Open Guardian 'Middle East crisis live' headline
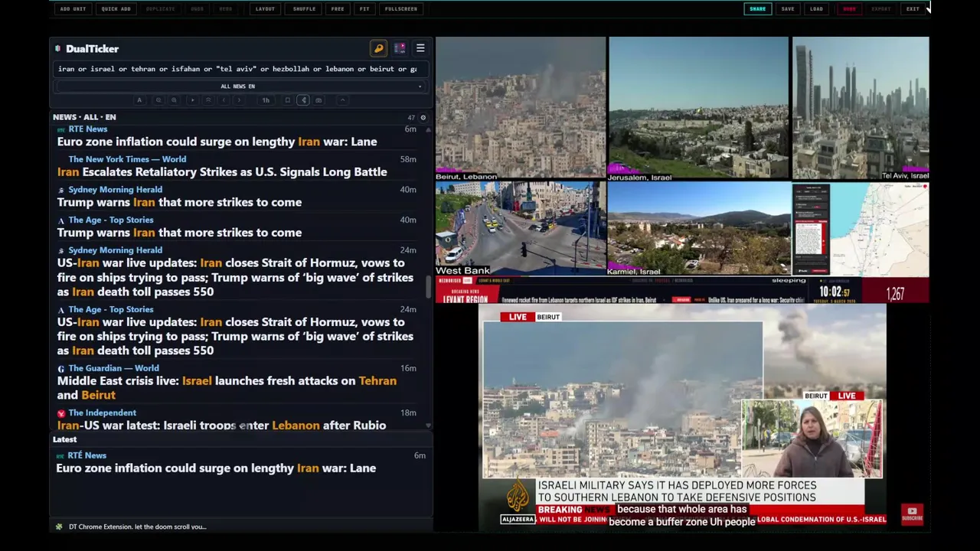 click(x=227, y=388)
